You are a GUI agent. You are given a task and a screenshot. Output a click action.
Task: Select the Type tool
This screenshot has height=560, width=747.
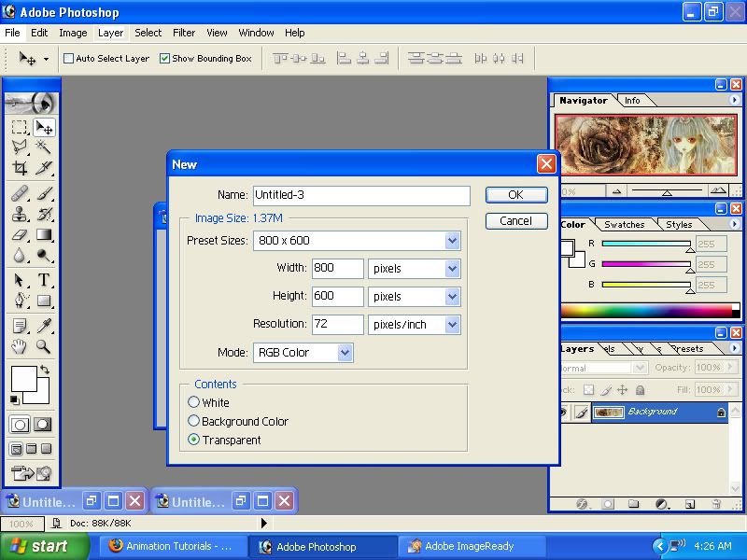[44, 280]
